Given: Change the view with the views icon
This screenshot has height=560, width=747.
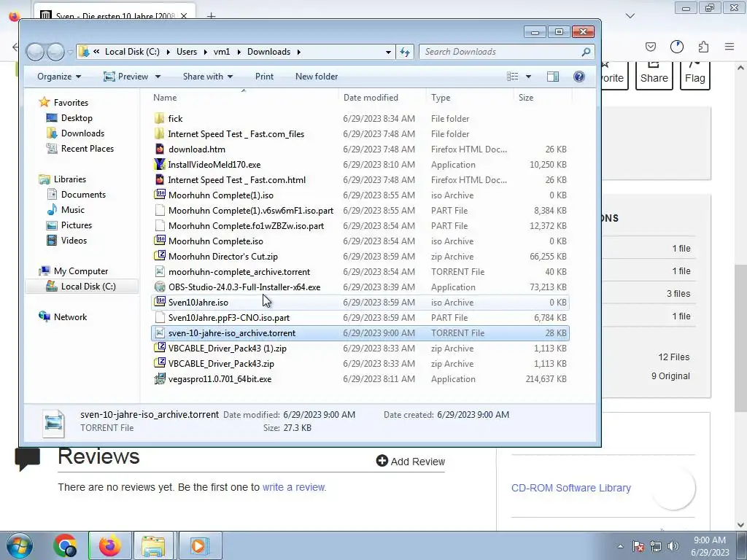Looking at the screenshot, I should coord(513,77).
